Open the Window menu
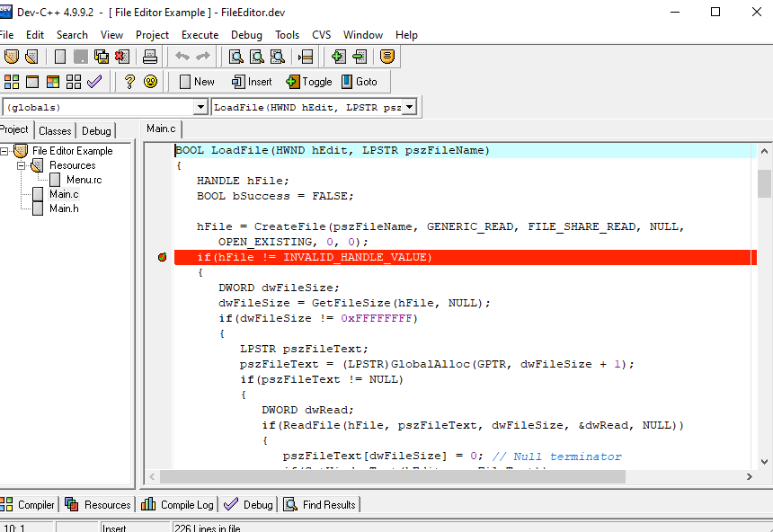 point(363,35)
